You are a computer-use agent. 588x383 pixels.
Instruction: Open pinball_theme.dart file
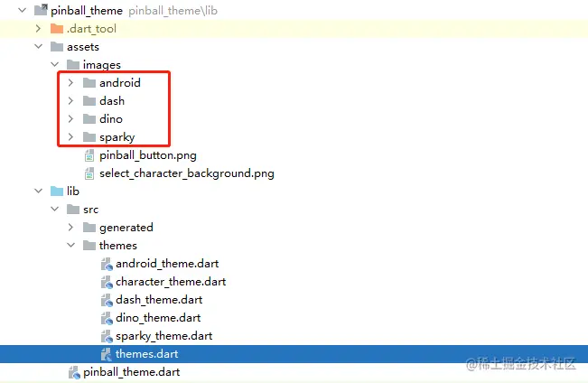[x=132, y=372]
